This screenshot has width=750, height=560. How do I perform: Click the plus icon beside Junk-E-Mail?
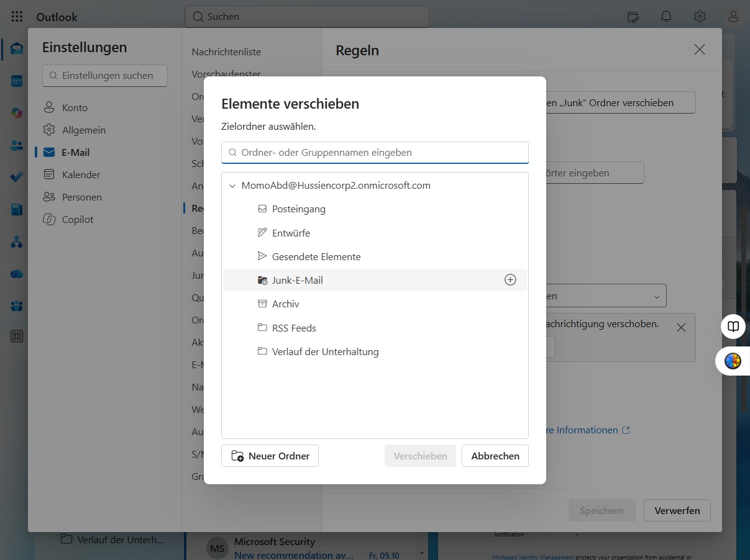tap(510, 280)
